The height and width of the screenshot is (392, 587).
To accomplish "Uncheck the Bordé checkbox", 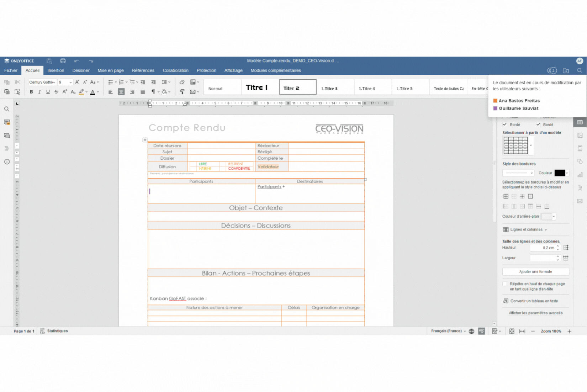I will pyautogui.click(x=504, y=125).
